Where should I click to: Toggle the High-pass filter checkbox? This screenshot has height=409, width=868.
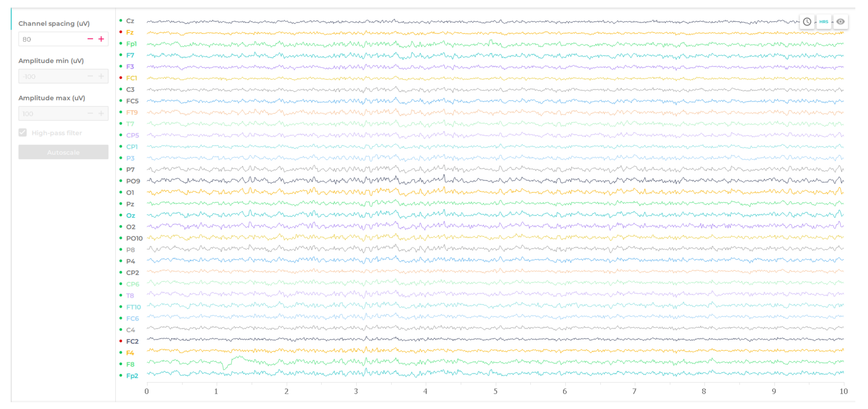pyautogui.click(x=23, y=133)
